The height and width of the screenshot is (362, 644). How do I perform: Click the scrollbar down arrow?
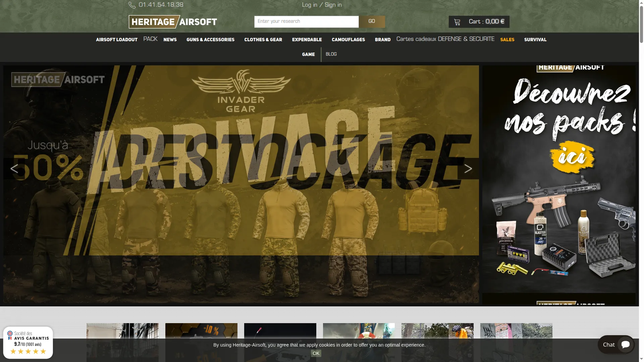click(x=641, y=359)
